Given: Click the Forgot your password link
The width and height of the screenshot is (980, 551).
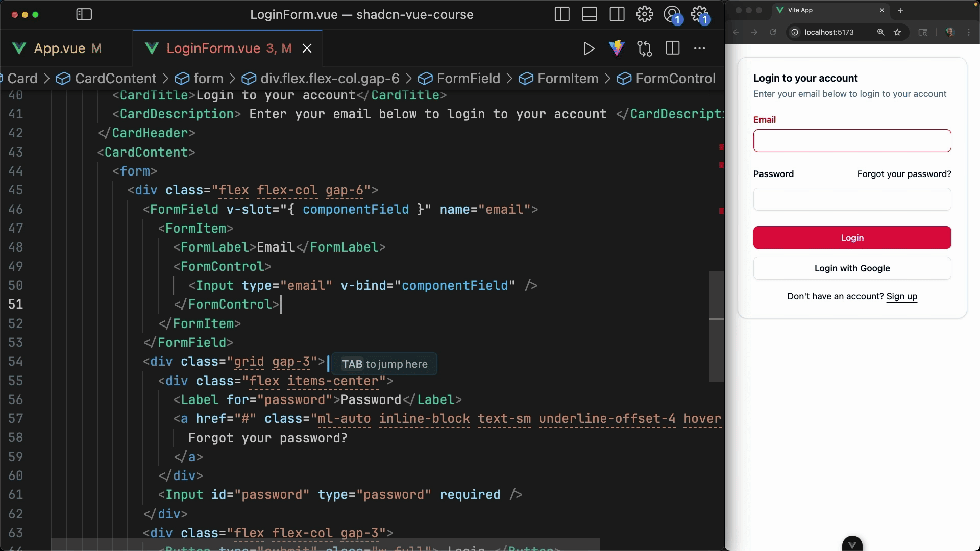Looking at the screenshot, I should tap(904, 174).
